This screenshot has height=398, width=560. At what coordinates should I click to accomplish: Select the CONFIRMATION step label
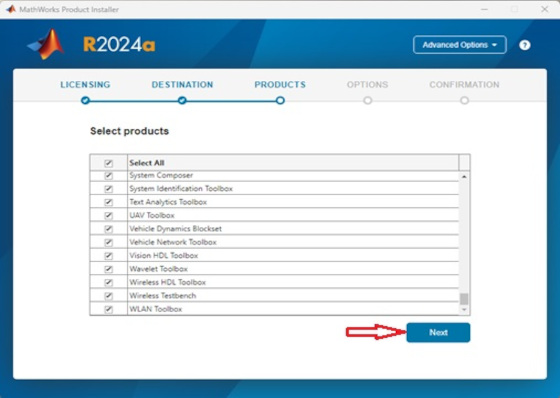(464, 85)
